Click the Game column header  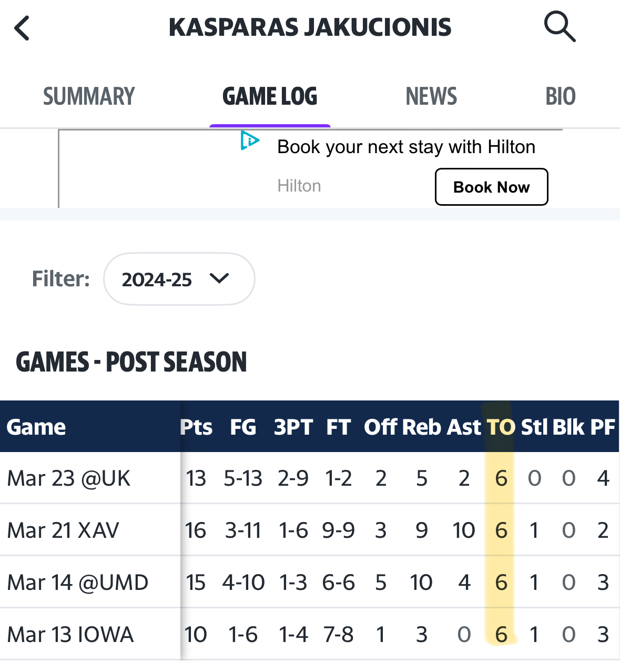click(x=36, y=427)
